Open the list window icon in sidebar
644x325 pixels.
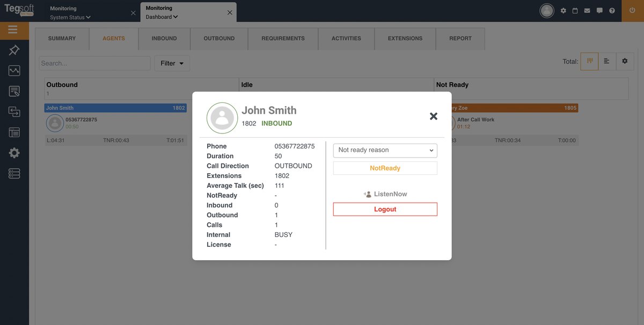click(14, 132)
